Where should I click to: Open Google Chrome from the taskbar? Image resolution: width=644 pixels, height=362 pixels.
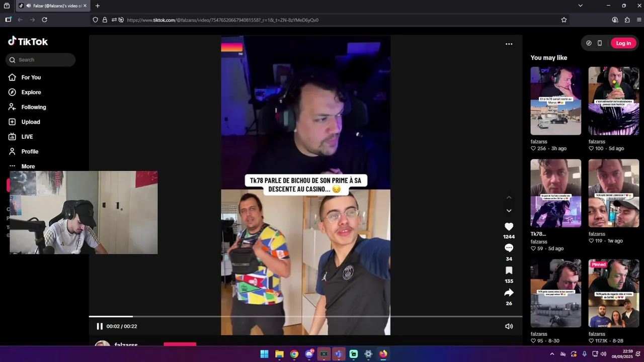pyautogui.click(x=294, y=354)
